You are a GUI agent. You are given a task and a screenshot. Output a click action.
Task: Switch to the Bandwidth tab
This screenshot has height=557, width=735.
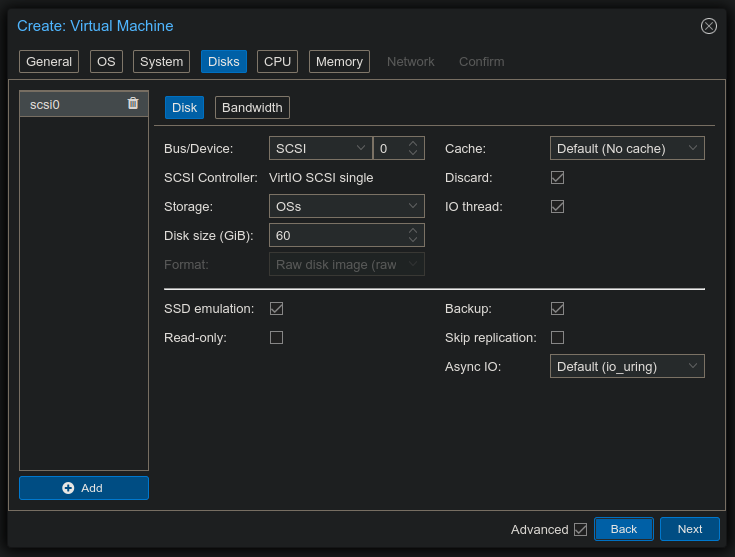252,108
